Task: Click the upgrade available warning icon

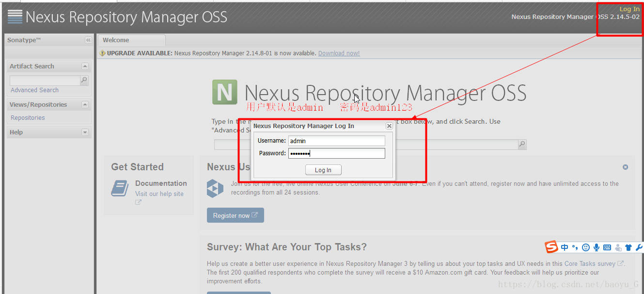Action: coord(102,53)
